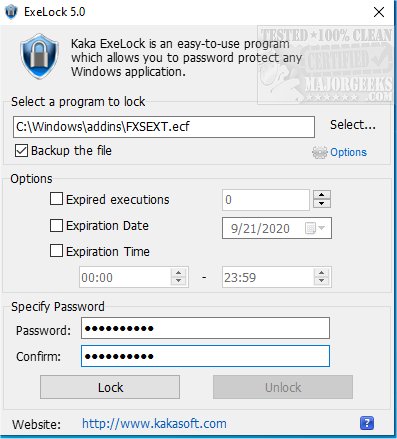Click the large blue padlock shield logo
This screenshot has height=439, width=397.
pyautogui.click(x=39, y=56)
